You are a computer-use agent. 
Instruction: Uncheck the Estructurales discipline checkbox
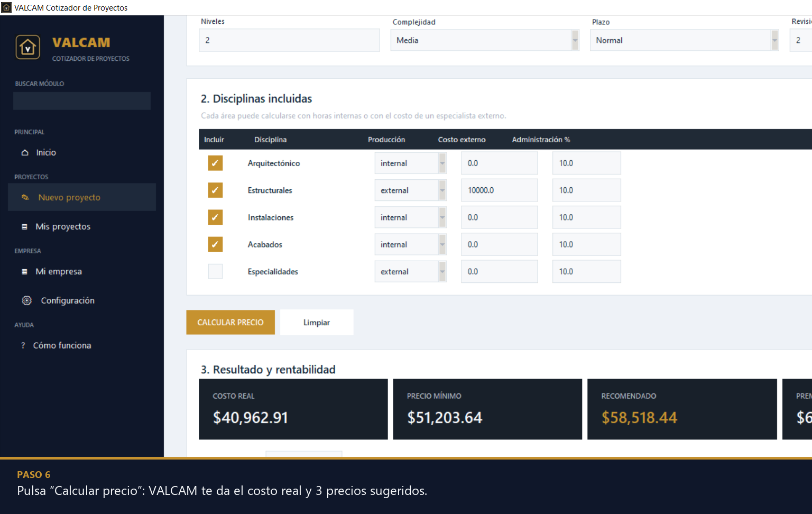215,190
